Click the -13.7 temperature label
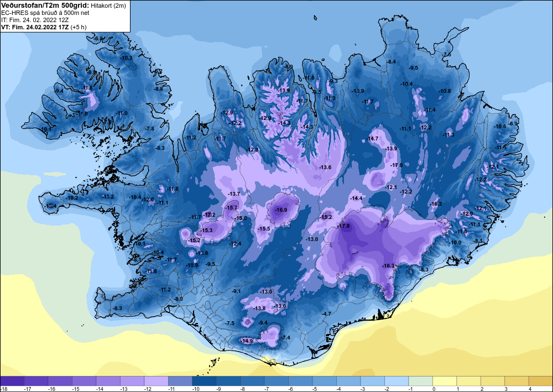553x392 pixels. [x=234, y=194]
